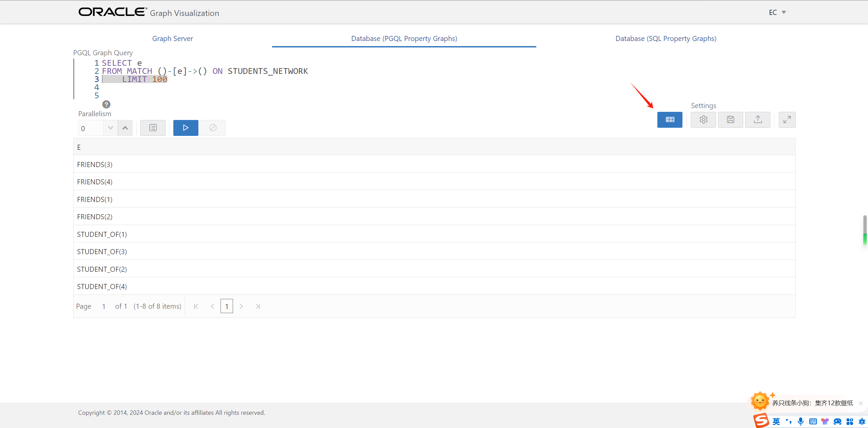Click the export upload icon
This screenshot has width=868, height=428.
757,120
